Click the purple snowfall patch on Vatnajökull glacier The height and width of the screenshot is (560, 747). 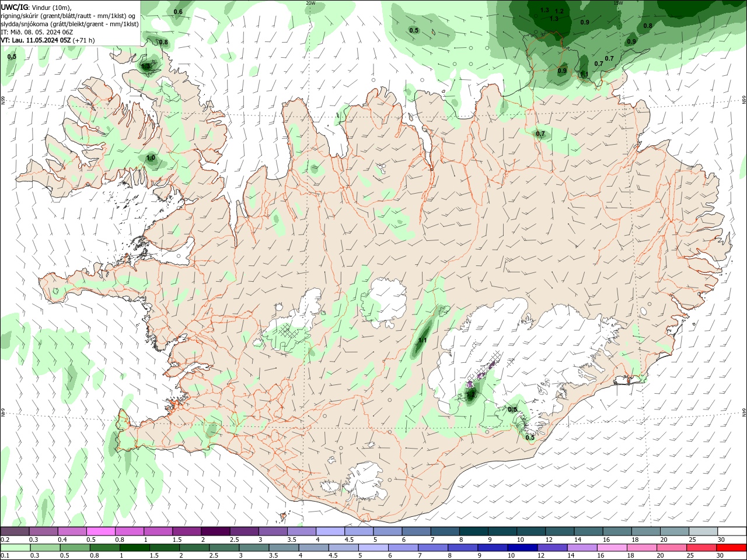[481, 374]
